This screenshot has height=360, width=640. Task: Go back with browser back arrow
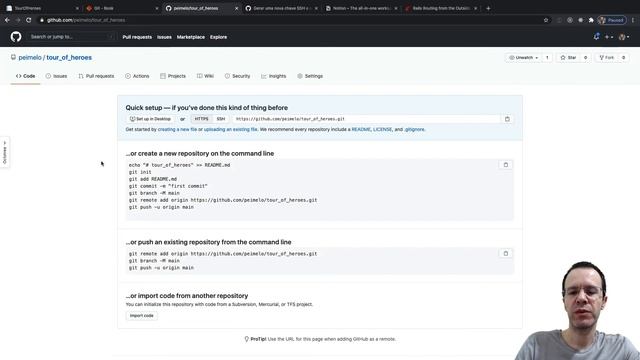(x=7, y=20)
